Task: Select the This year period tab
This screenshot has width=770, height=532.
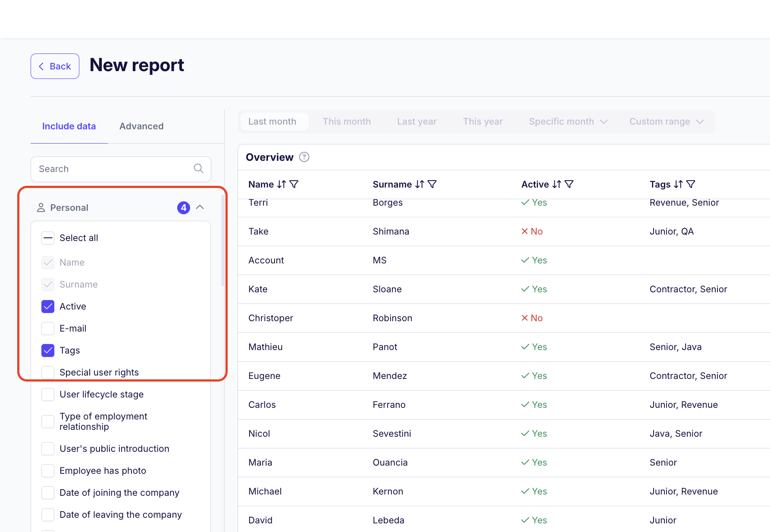Action: coord(482,122)
